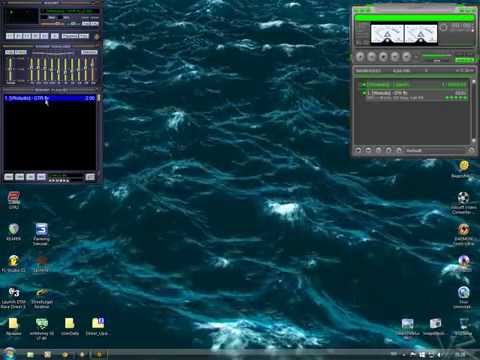Click the 600 band equalizer slider
Image resolution: width=480 pixels, height=360 pixels.
pyautogui.click(x=52, y=69)
